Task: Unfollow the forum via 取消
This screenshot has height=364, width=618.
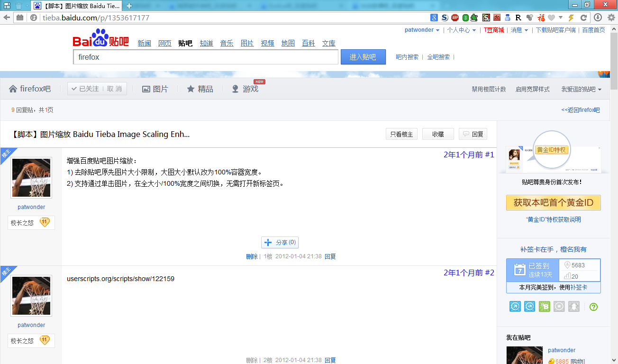Action: click(114, 89)
